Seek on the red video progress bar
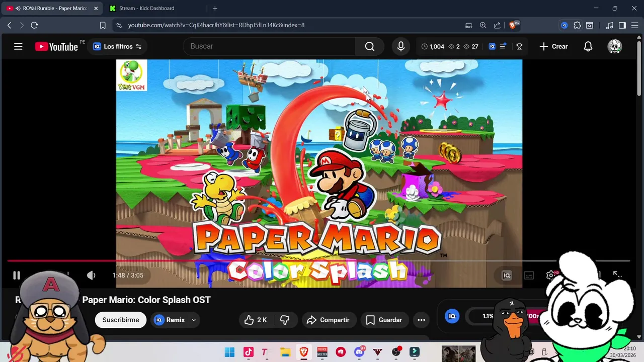Viewport: 644px width, 362px height. click(318, 261)
